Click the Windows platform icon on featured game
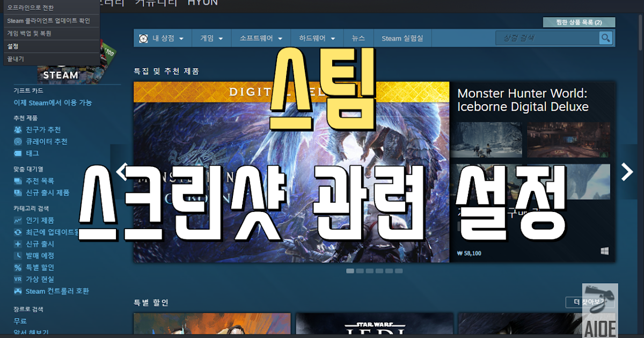Viewport: 644px width, 338px height. point(605,251)
